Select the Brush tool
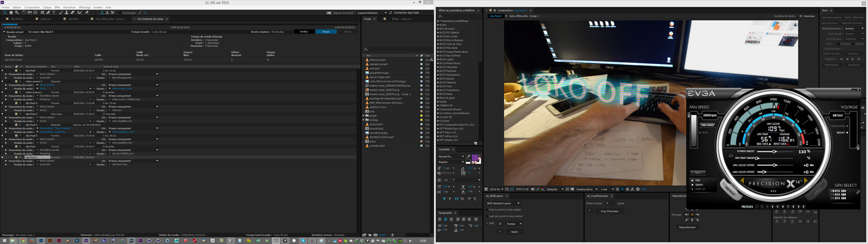The width and height of the screenshot is (868, 244). coord(61,12)
